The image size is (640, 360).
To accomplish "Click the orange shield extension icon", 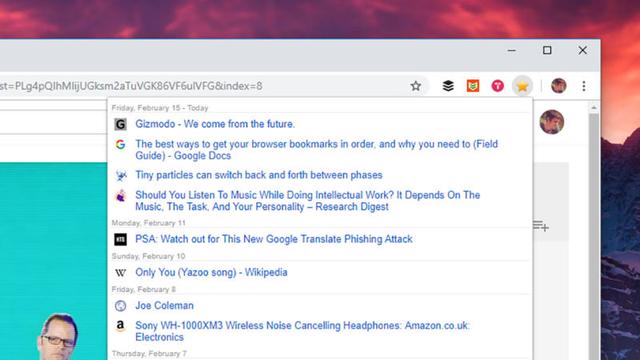I will pos(473,86).
